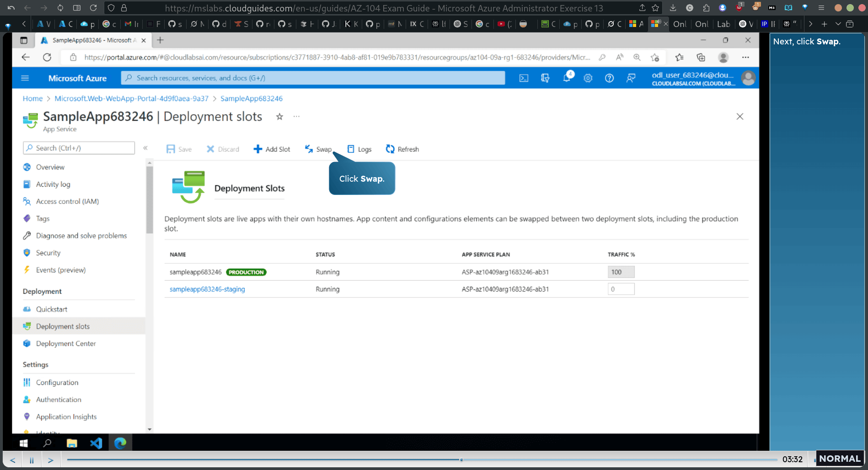Image resolution: width=868 pixels, height=470 pixels.
Task: Open the Azure portal hamburger menu
Action: coord(25,78)
